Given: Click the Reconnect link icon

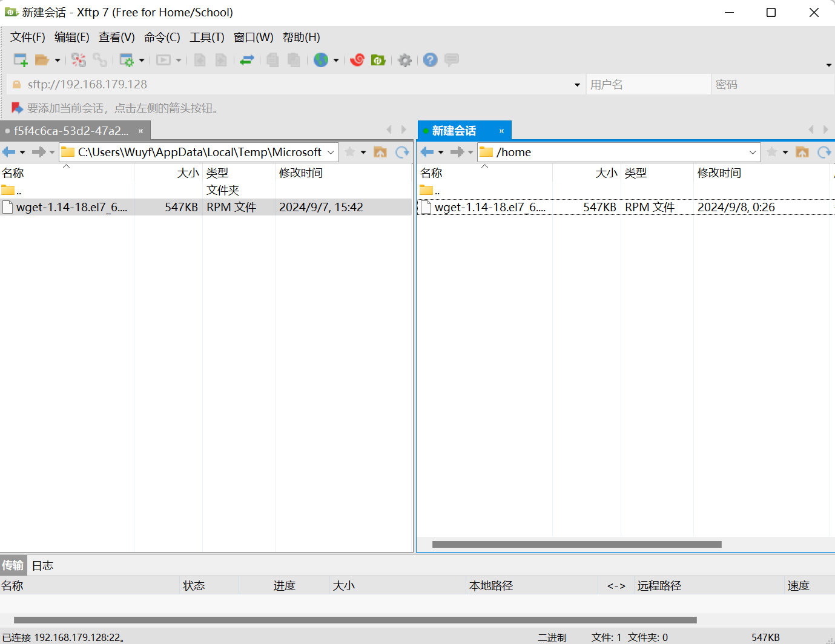Looking at the screenshot, I should (x=100, y=60).
